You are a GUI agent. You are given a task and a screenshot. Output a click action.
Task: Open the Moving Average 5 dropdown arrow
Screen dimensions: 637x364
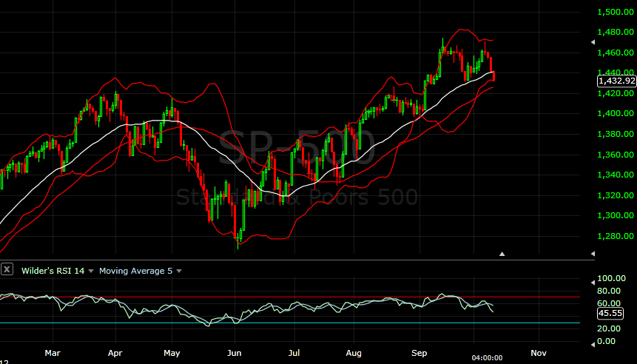coord(179,271)
